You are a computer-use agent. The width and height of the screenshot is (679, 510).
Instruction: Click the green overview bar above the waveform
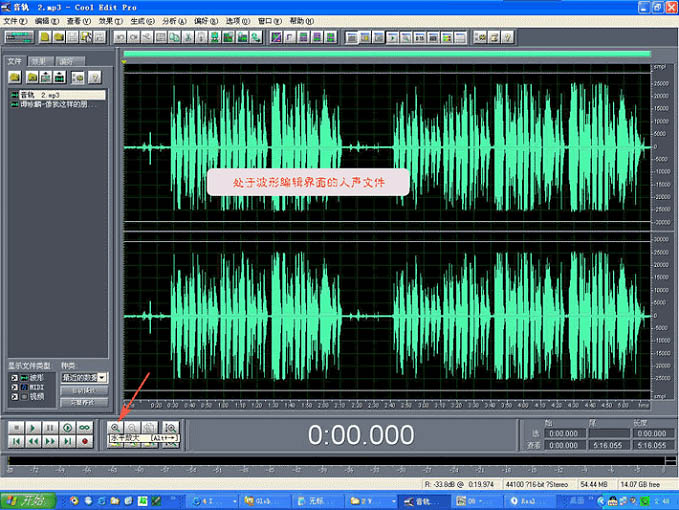pos(386,54)
